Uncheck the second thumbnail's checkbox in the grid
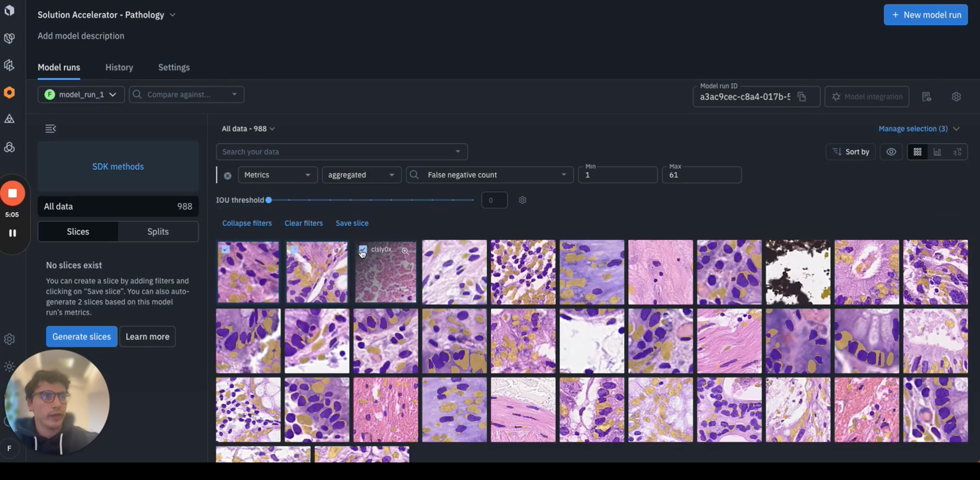Image resolution: width=980 pixels, height=480 pixels. 294,249
